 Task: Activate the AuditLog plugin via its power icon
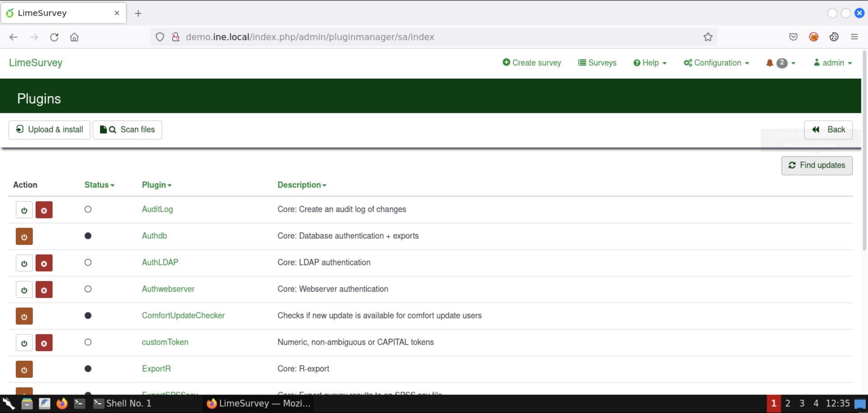[24, 209]
